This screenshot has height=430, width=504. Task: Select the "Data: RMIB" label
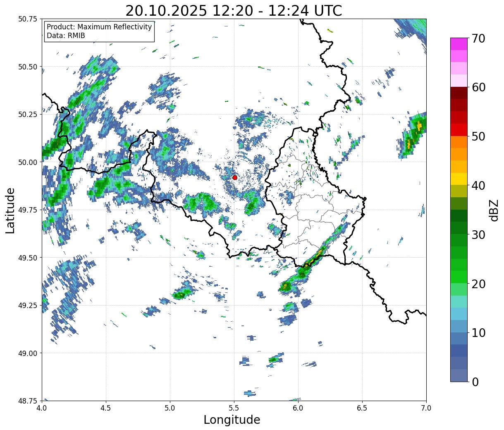[66, 36]
